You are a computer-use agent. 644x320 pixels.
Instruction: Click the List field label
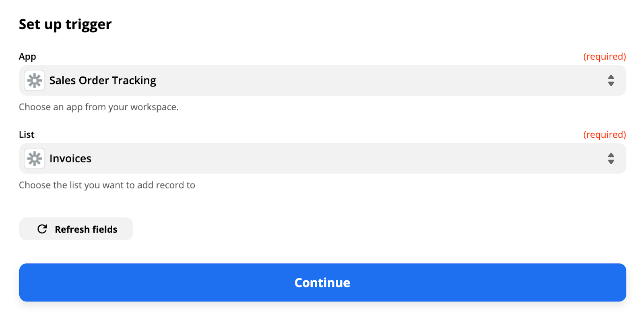point(27,134)
